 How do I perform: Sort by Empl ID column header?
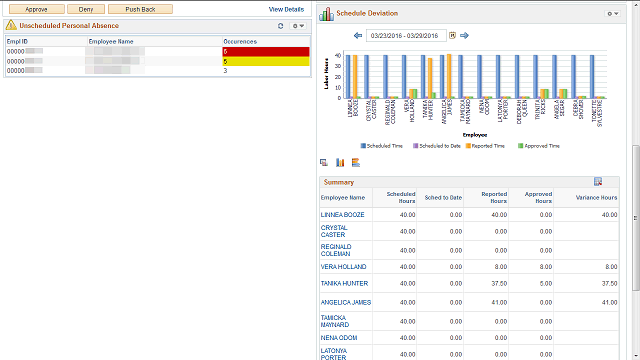click(x=17, y=41)
